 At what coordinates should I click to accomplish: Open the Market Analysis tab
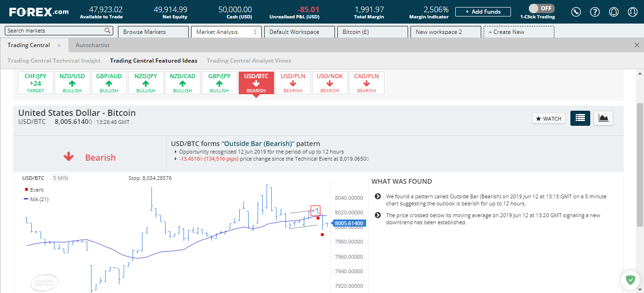[226, 32]
